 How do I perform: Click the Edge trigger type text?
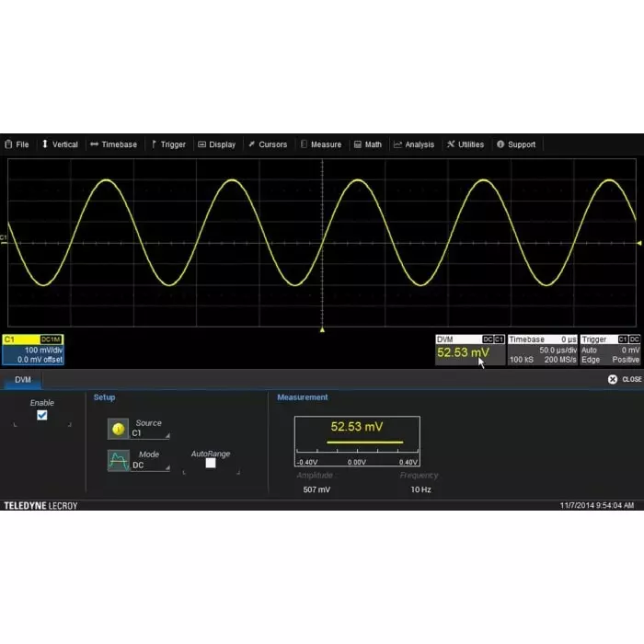(x=591, y=360)
